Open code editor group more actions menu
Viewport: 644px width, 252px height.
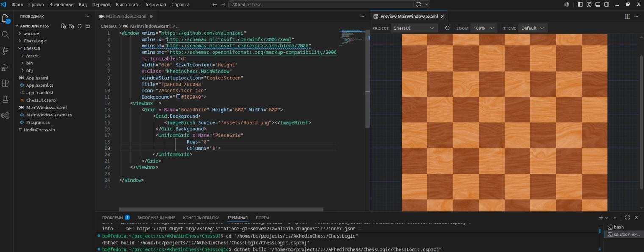[x=362, y=17]
